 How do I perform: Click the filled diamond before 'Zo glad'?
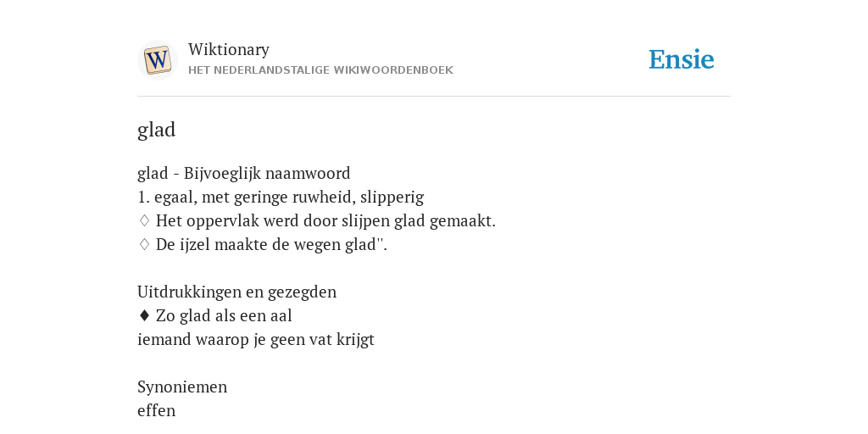point(144,315)
